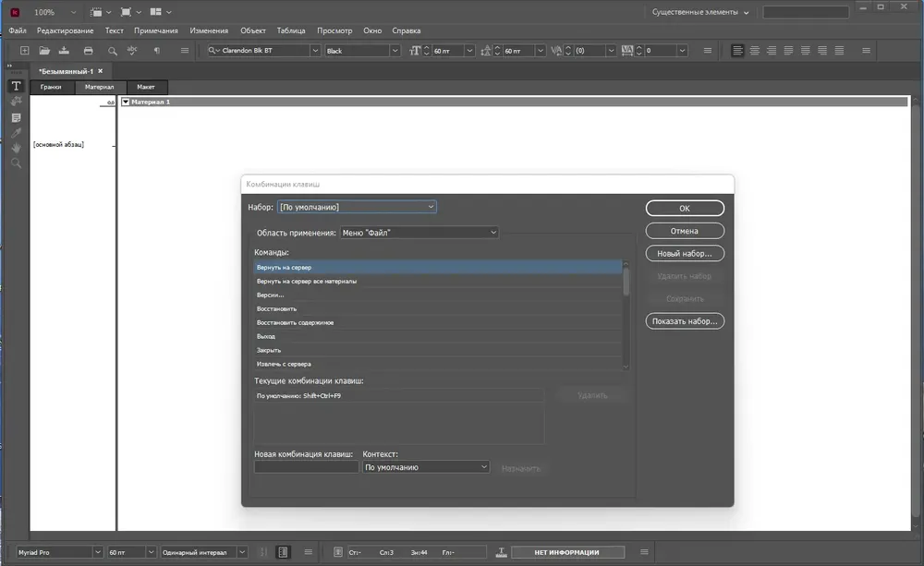
Task: Click the open document folder icon
Action: click(x=44, y=51)
